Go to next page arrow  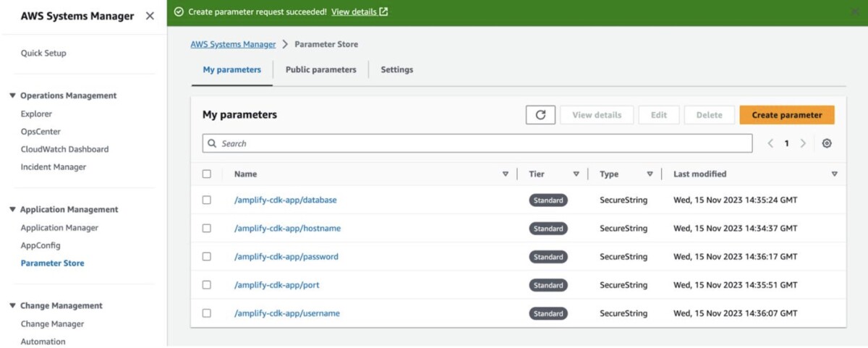(x=803, y=143)
